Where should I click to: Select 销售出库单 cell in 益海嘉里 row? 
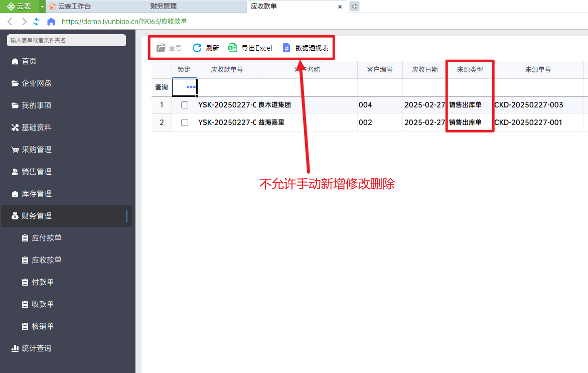(x=470, y=122)
